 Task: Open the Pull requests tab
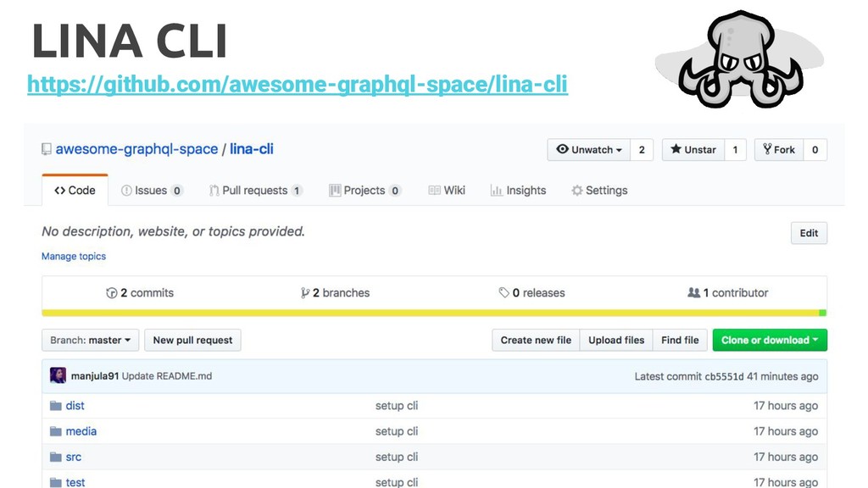pyautogui.click(x=255, y=191)
